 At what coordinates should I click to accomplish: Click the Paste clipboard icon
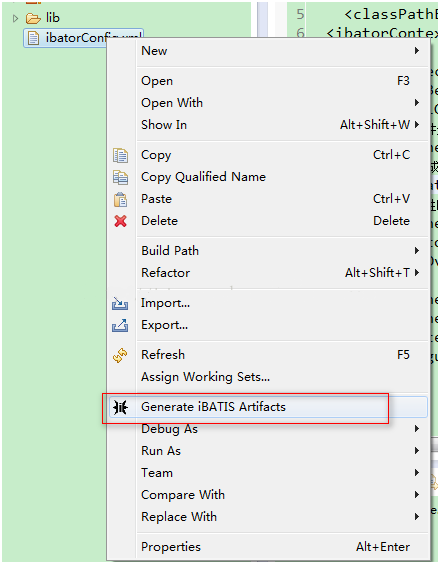[x=120, y=200]
